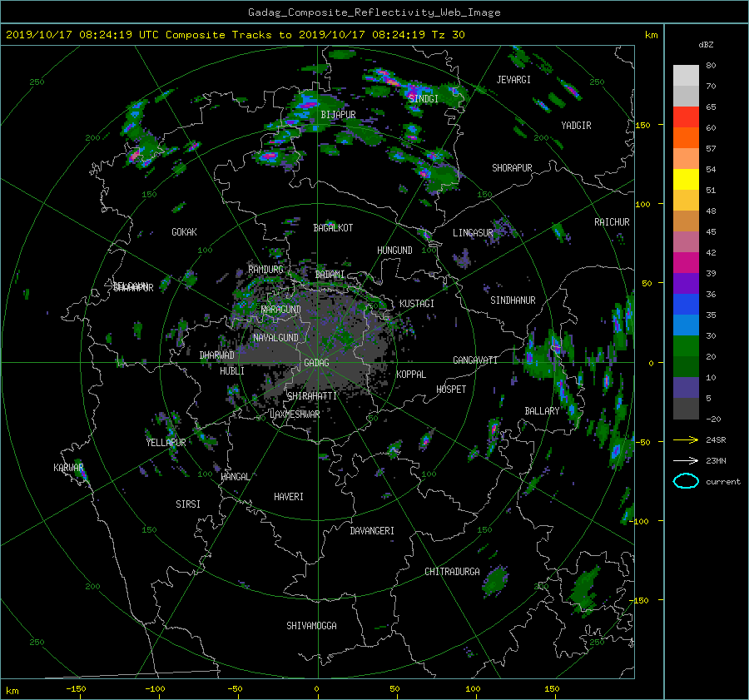Click the YADGIR city label

click(x=576, y=126)
